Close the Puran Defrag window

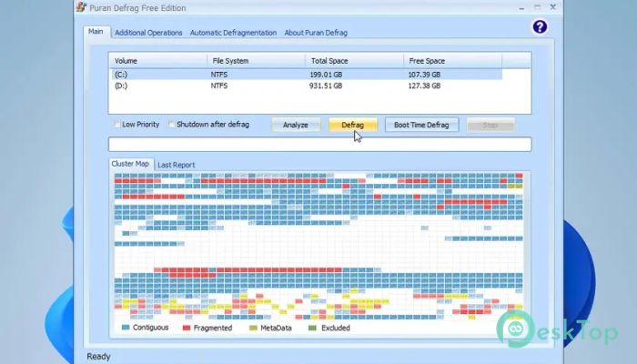click(553, 7)
